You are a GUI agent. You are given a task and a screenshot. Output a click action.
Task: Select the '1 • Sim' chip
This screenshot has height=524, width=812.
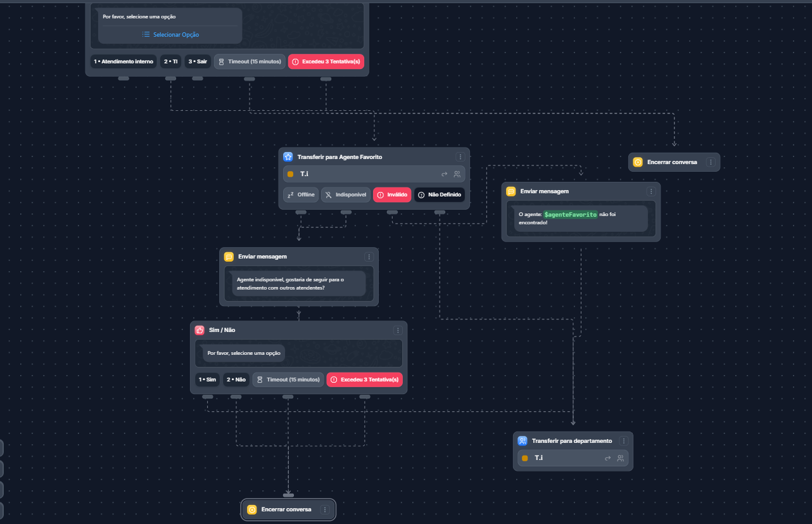click(x=207, y=380)
